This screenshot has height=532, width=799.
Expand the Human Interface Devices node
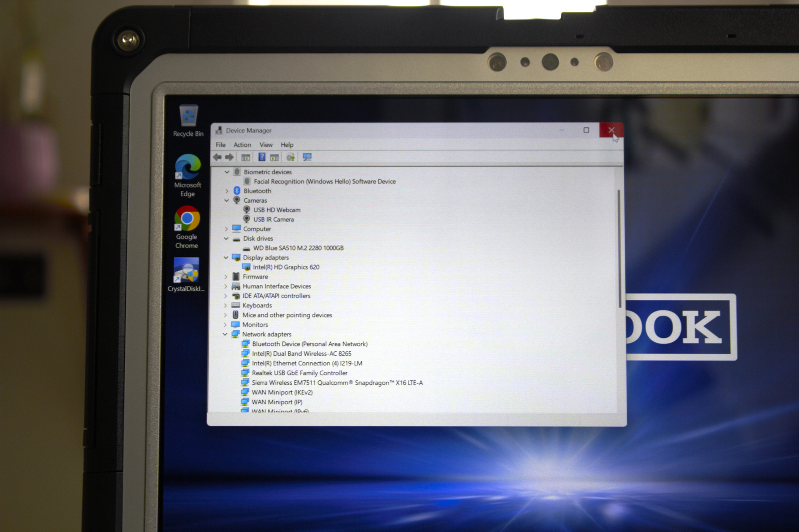coord(226,286)
